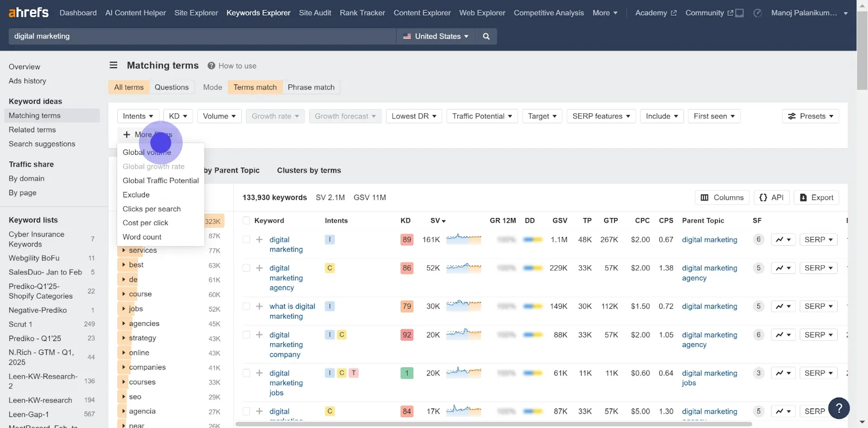Check the 'digital marketing agency' row checkbox
Image resolution: width=868 pixels, height=428 pixels.
tap(246, 268)
